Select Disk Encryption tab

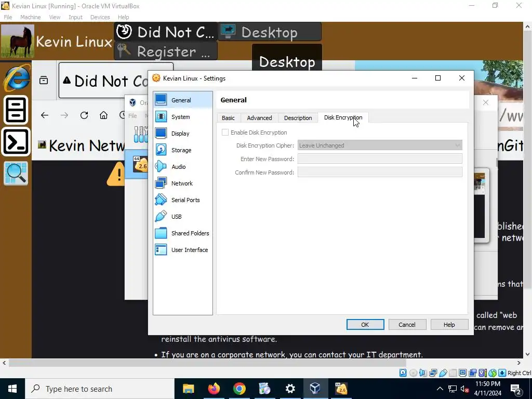(343, 117)
